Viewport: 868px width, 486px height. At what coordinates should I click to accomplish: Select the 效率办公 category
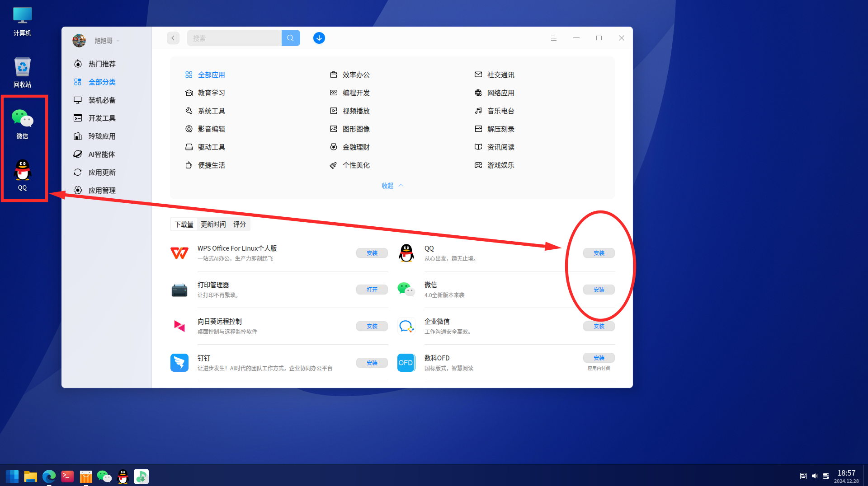(x=350, y=75)
